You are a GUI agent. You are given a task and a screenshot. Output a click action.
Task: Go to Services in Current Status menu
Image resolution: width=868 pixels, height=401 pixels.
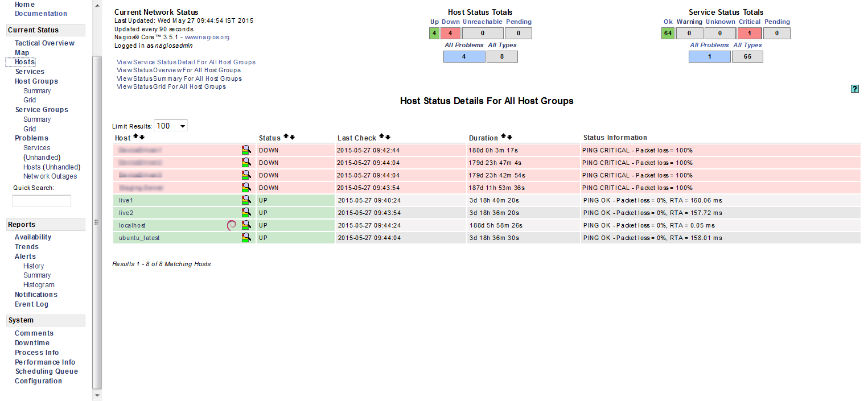point(30,72)
